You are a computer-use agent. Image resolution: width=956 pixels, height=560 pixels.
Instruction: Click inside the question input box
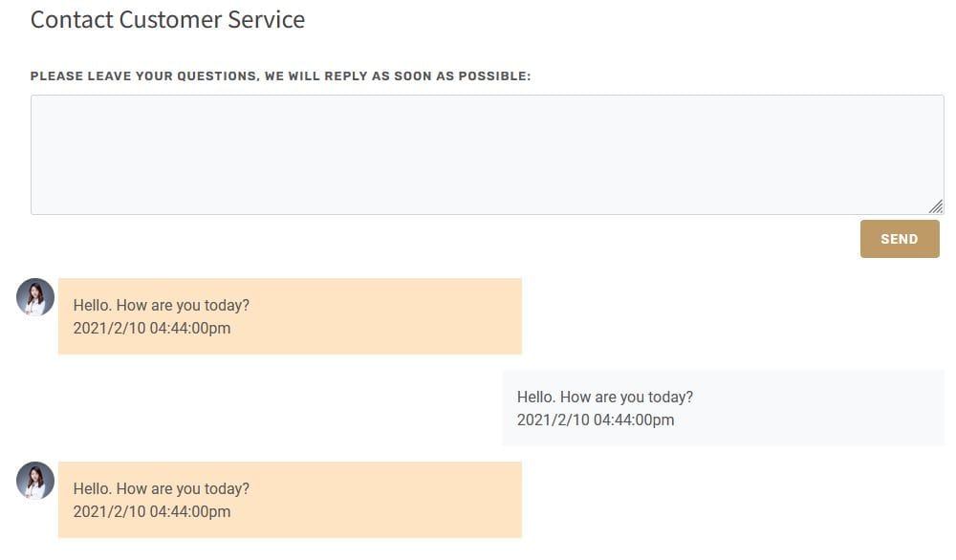(x=487, y=153)
